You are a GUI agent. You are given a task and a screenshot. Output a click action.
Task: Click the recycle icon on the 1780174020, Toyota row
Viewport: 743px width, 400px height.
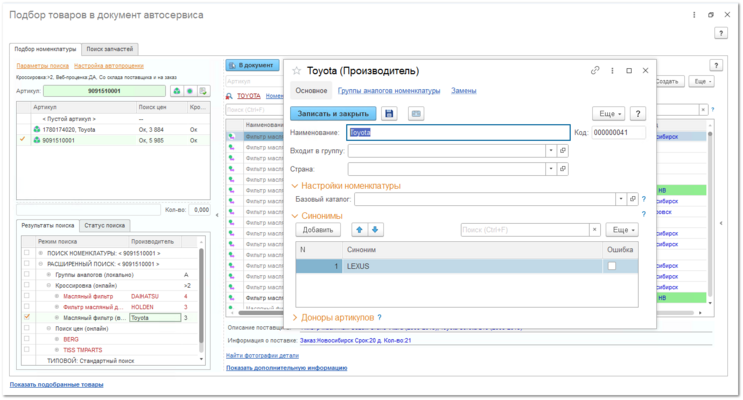coord(36,129)
